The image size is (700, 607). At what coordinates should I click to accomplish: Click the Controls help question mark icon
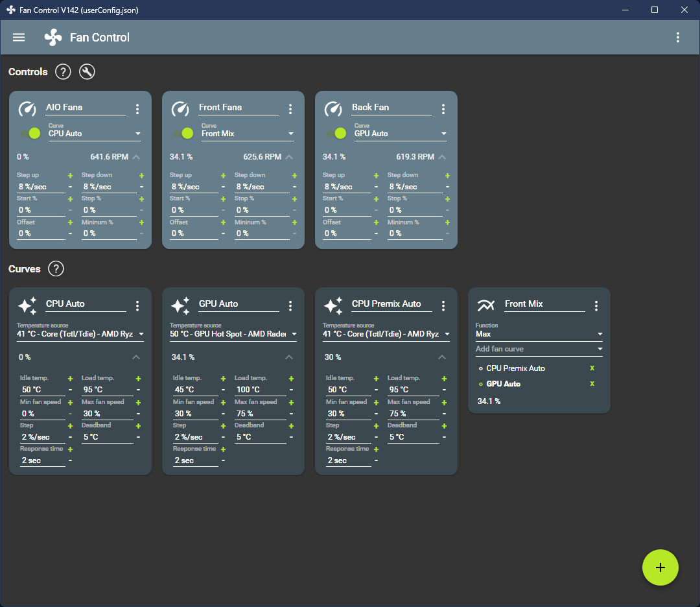pos(63,72)
